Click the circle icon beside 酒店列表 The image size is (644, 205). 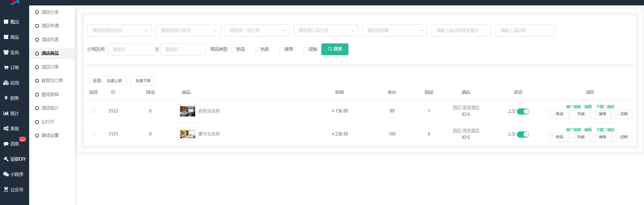pyautogui.click(x=37, y=40)
